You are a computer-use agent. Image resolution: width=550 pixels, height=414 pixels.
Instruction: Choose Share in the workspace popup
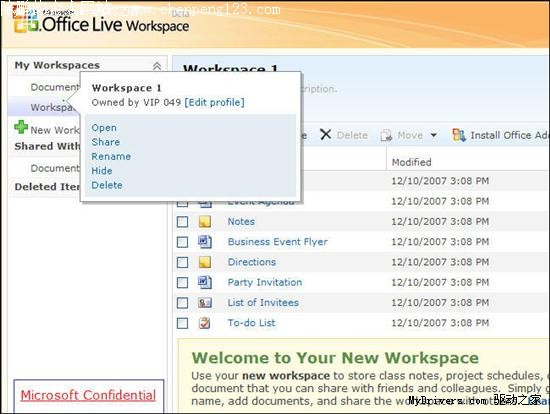tap(106, 142)
